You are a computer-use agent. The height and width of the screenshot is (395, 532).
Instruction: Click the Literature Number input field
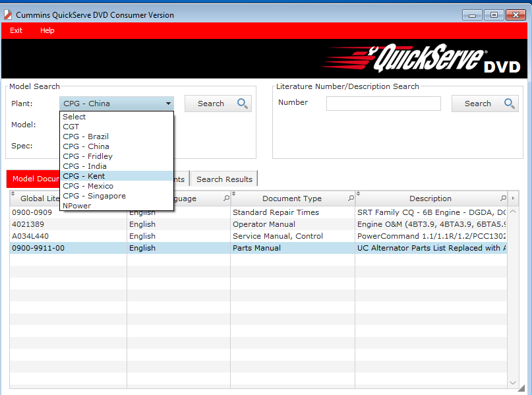383,104
